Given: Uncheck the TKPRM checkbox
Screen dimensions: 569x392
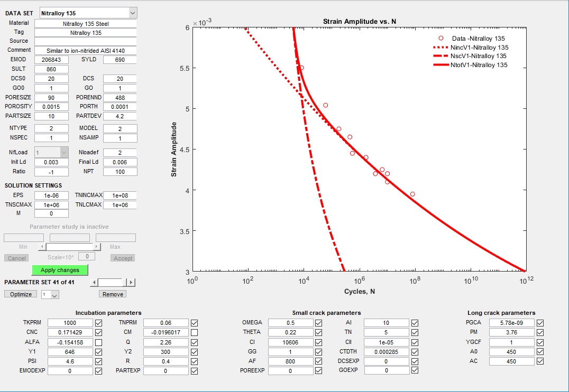Looking at the screenshot, I should coord(98,323).
